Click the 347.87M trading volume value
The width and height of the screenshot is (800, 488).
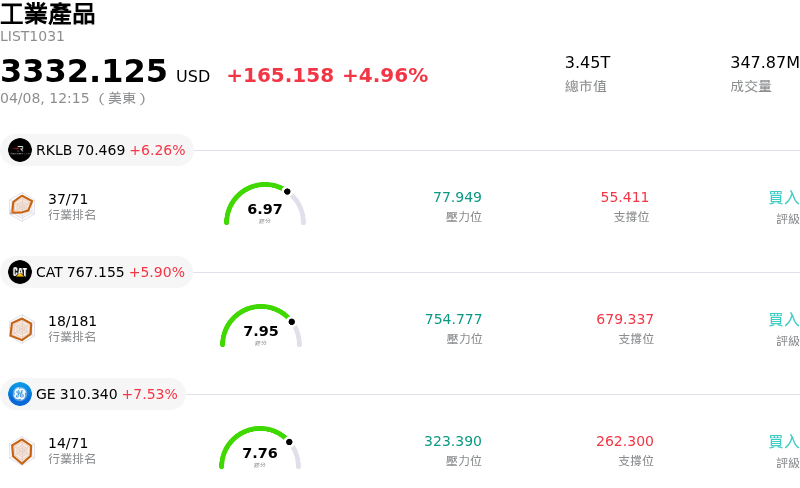pos(764,62)
